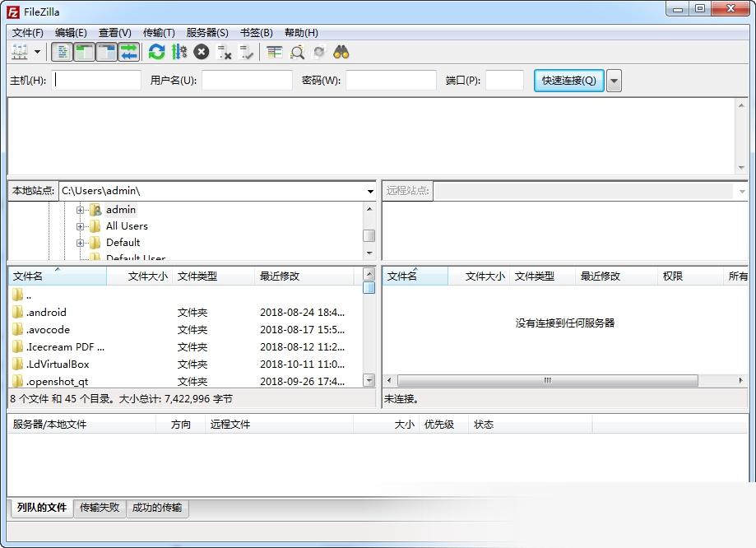756x548 pixels.
Task: Toggle the directory comparison icon
Action: click(297, 52)
